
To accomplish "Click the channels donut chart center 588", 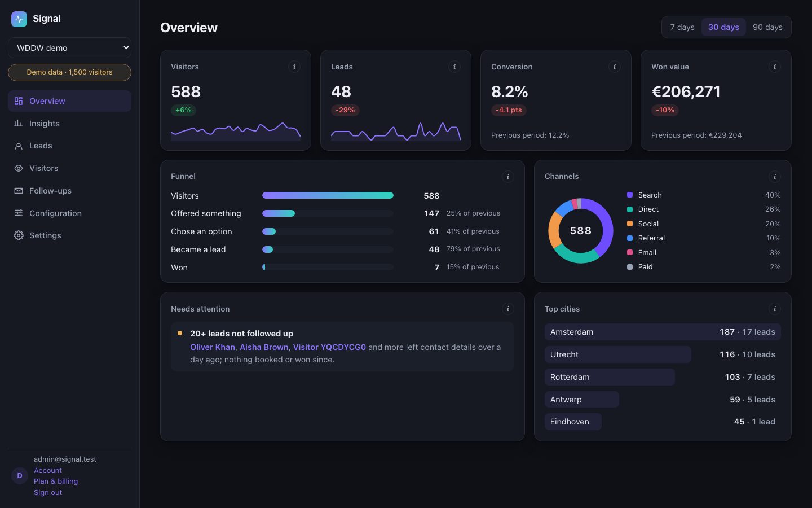I will coord(581,231).
